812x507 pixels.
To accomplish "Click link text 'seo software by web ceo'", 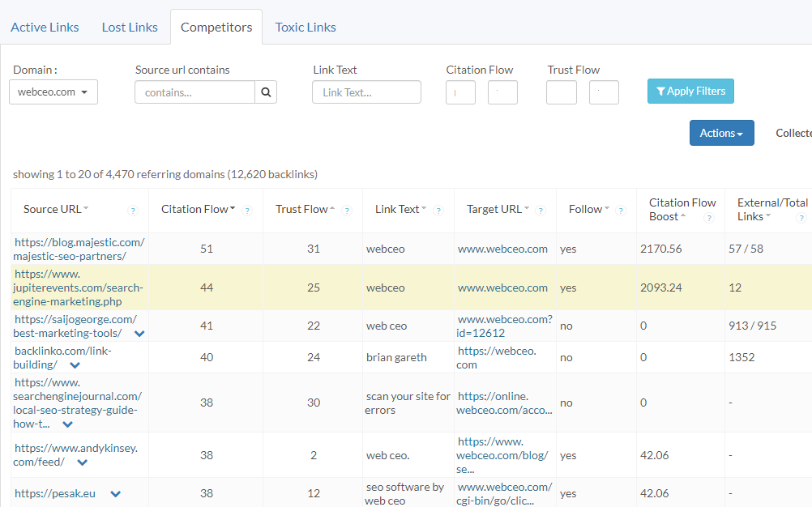I will point(404,493).
